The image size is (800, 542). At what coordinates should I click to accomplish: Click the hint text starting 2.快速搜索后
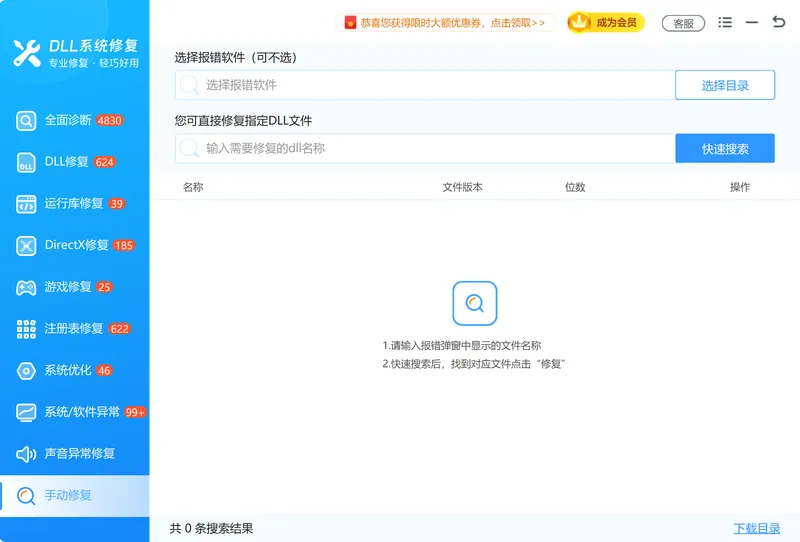point(473,364)
